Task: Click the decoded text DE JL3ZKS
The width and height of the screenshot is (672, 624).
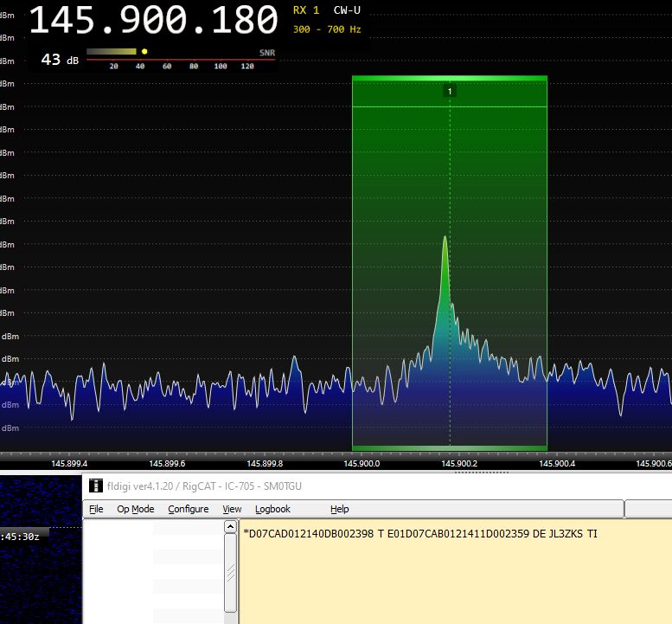Action: 558,534
